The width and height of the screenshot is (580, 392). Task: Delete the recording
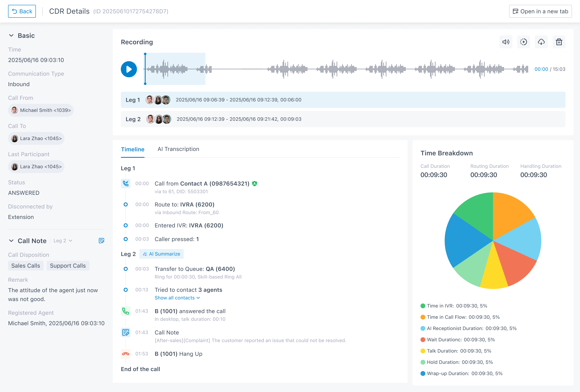559,42
